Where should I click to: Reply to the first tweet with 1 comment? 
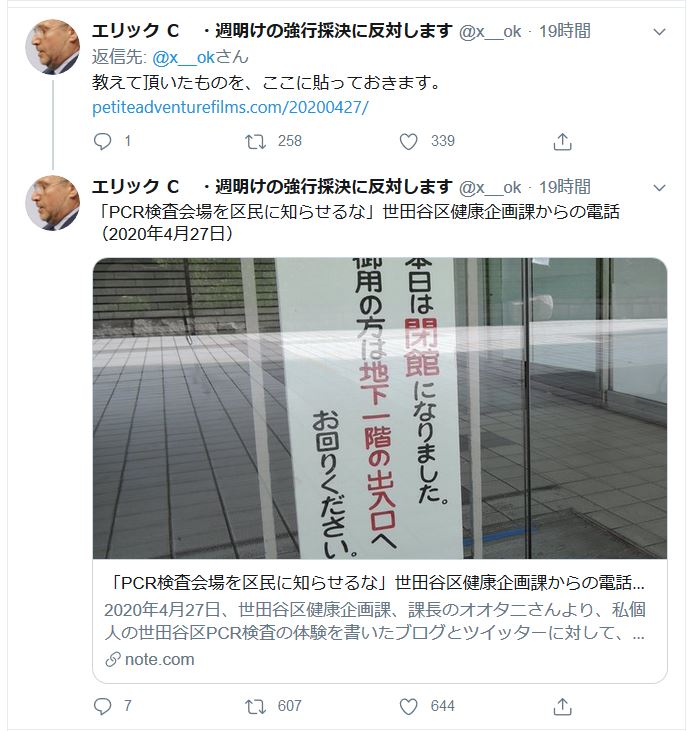click(103, 141)
